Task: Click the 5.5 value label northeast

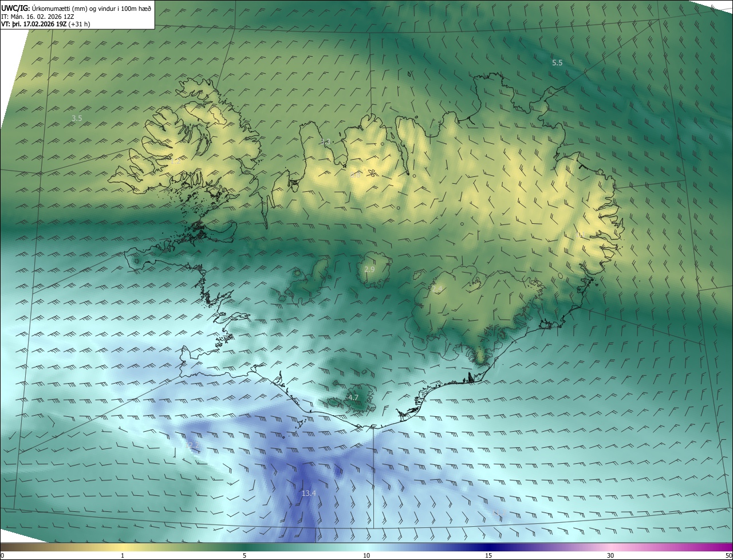Action: pyautogui.click(x=557, y=62)
